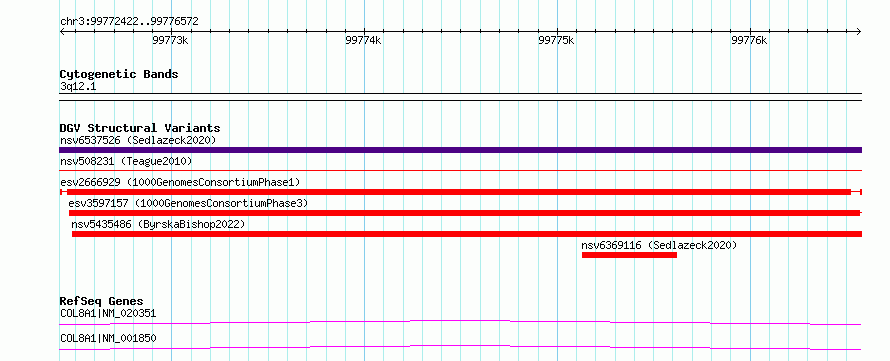Open variant esv2666929 (1000GenomesConsortiumPhase1) label
The image size is (890, 361).
coord(180,182)
